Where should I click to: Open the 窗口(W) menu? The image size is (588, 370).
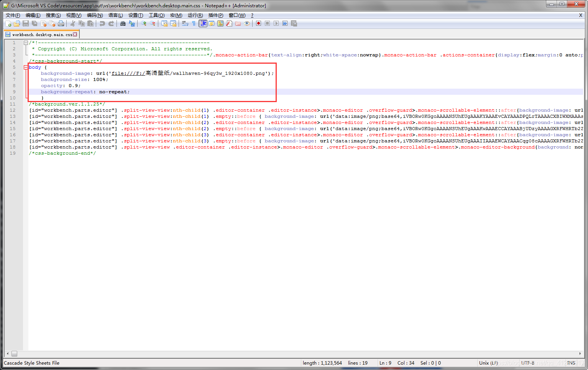[x=237, y=15]
